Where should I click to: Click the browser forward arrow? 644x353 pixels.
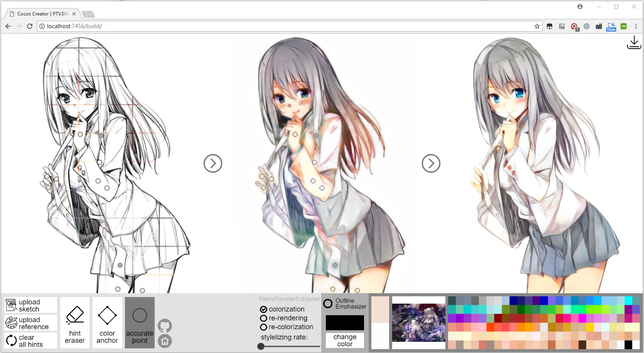point(19,26)
